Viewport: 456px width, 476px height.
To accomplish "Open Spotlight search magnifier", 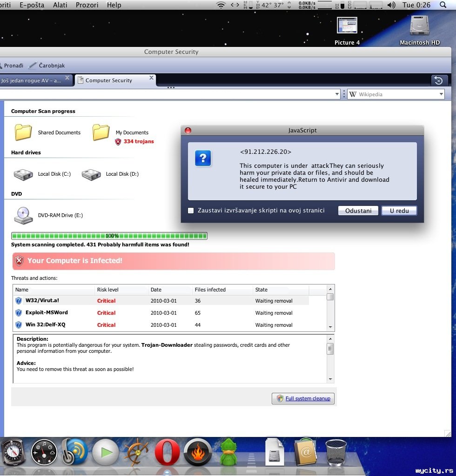I will 443,5.
